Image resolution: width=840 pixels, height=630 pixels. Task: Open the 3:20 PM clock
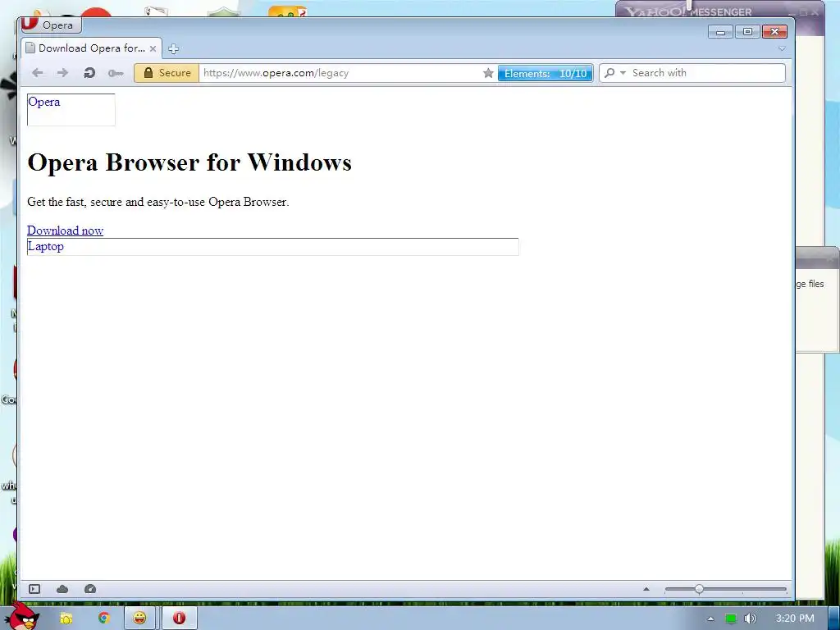point(795,619)
